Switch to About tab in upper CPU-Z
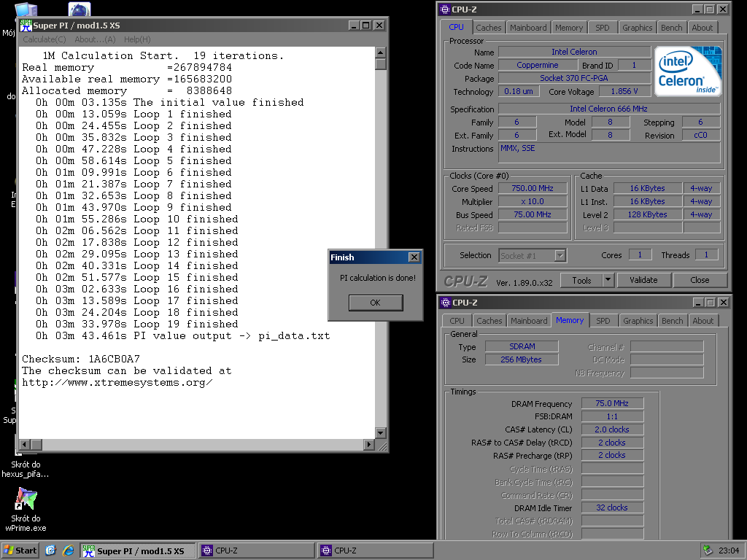Viewport: 747px width, 560px height. tap(703, 28)
